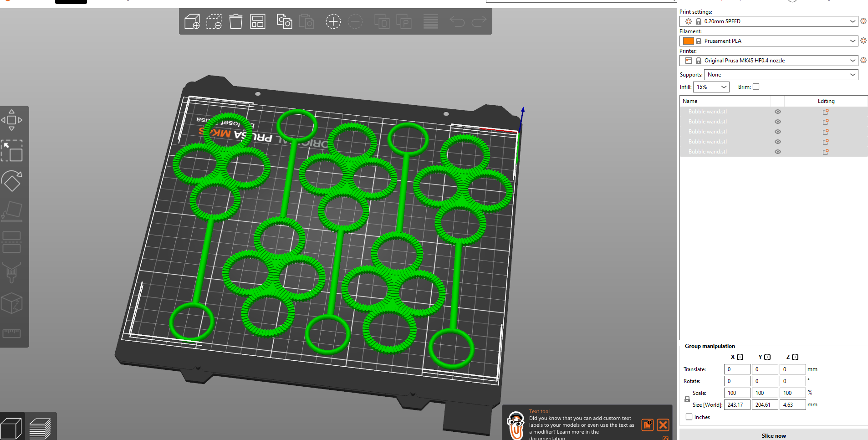
Task: Click the orange Prusament PLA filament color swatch
Action: 689,41
